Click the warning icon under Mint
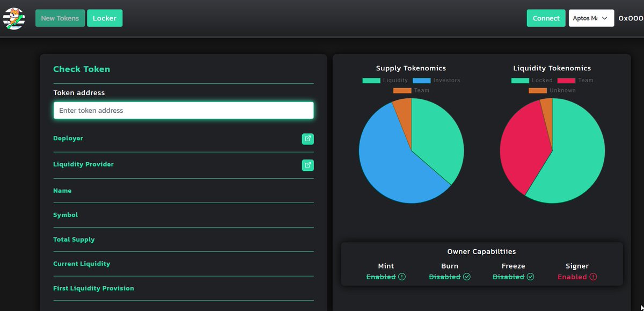This screenshot has width=644, height=311. tap(402, 277)
